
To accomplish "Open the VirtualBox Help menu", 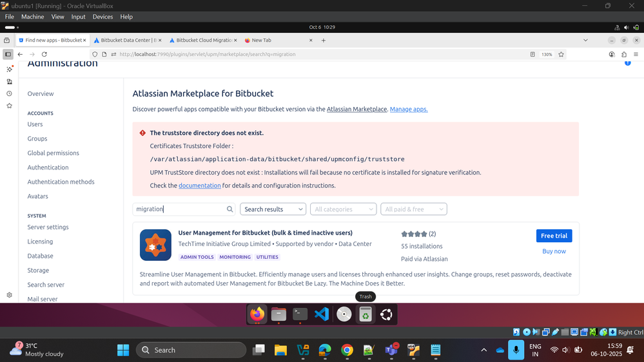I will pyautogui.click(x=126, y=17).
